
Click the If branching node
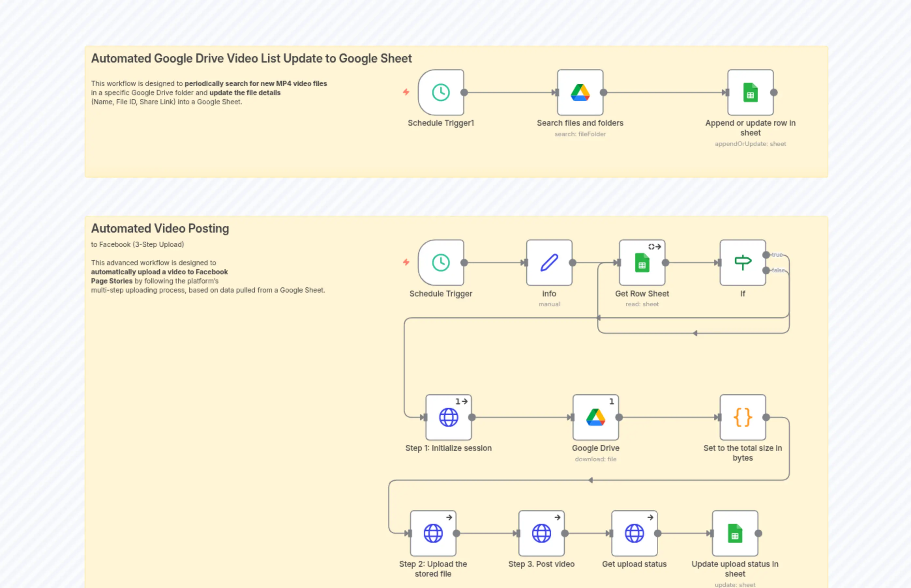(742, 263)
